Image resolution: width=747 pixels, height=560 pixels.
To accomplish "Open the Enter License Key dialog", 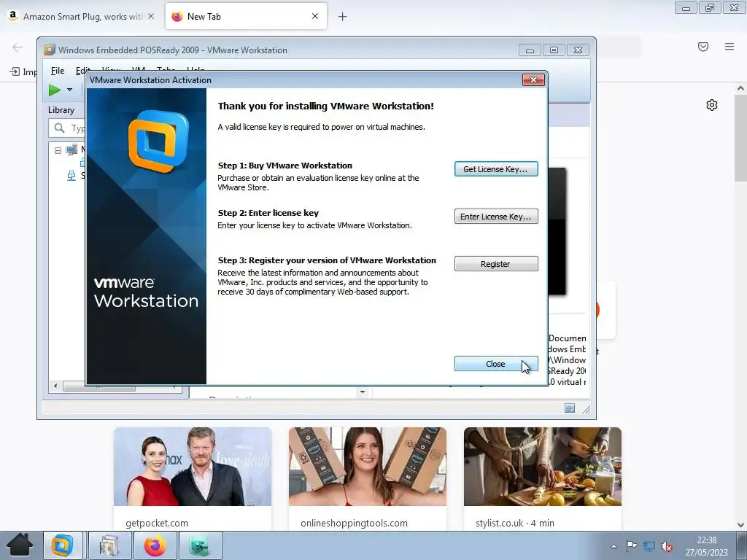I will coord(496,216).
